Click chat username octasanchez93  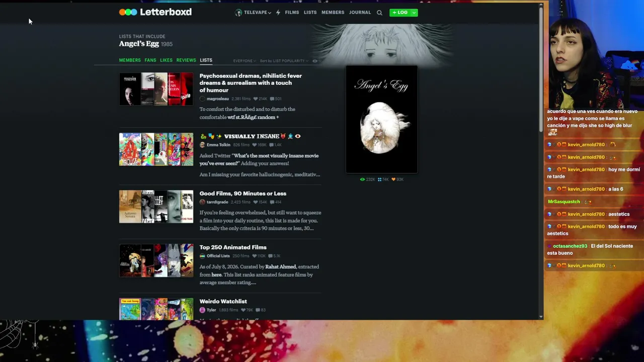coord(570,246)
